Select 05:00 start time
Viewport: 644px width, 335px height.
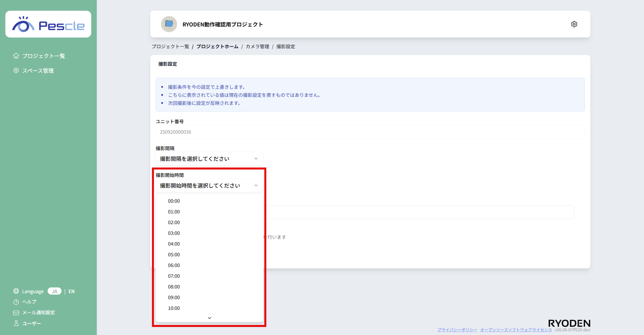click(209, 255)
